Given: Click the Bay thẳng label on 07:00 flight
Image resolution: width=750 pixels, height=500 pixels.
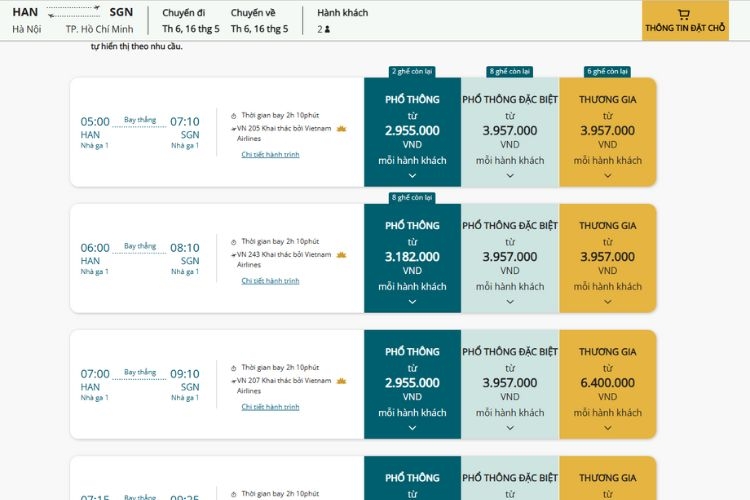Looking at the screenshot, I should 140,372.
